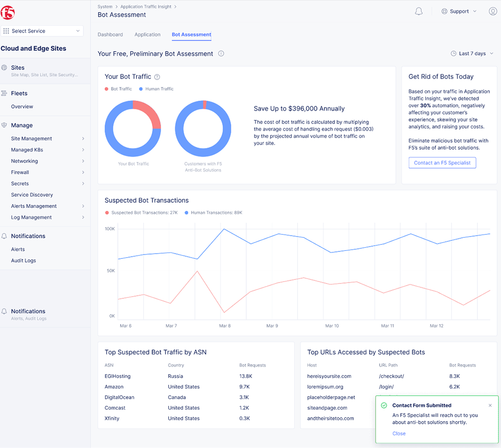Click Comcast in the ASN table
The image size is (501, 448).
[x=115, y=408]
